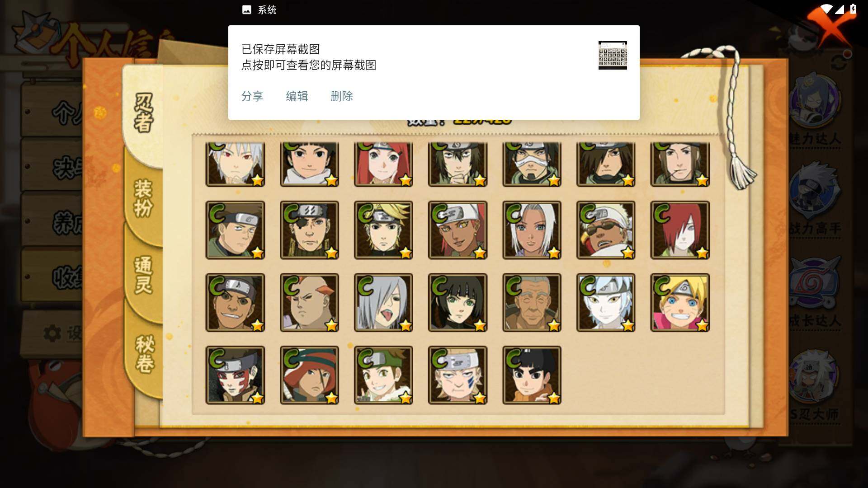Select the blonde whiskered boy ninja portrait
Image resolution: width=868 pixels, height=488 pixels.
tap(680, 303)
